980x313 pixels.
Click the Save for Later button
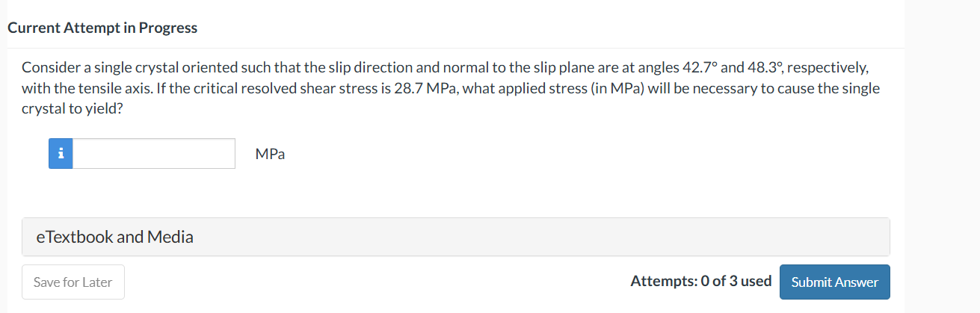73,282
